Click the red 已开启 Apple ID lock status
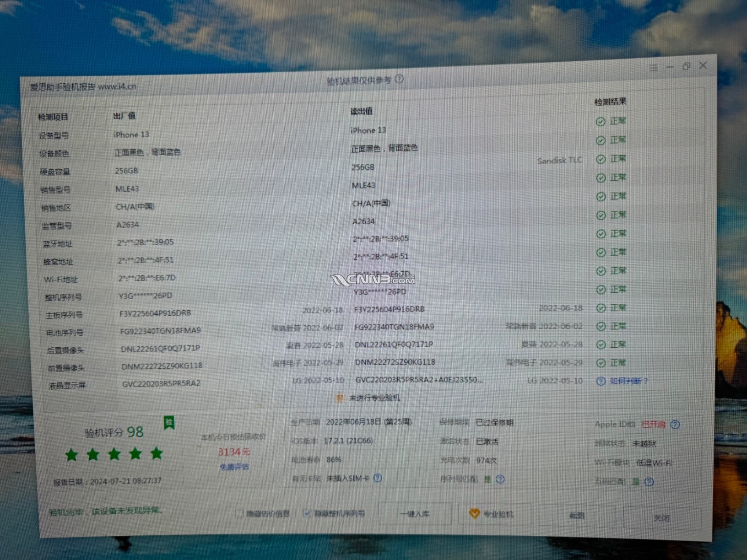The height and width of the screenshot is (560, 747). coord(654,425)
